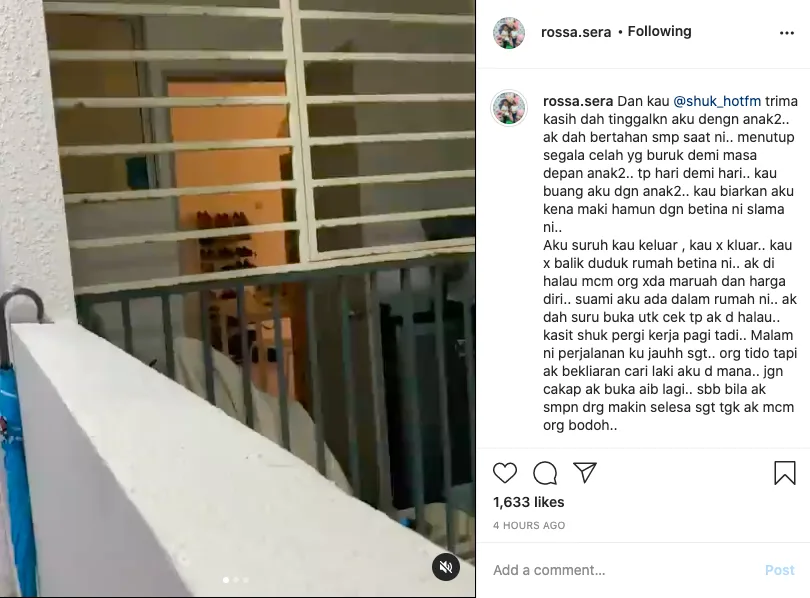View the 1,633 likes list
This screenshot has width=810, height=598.
click(528, 502)
